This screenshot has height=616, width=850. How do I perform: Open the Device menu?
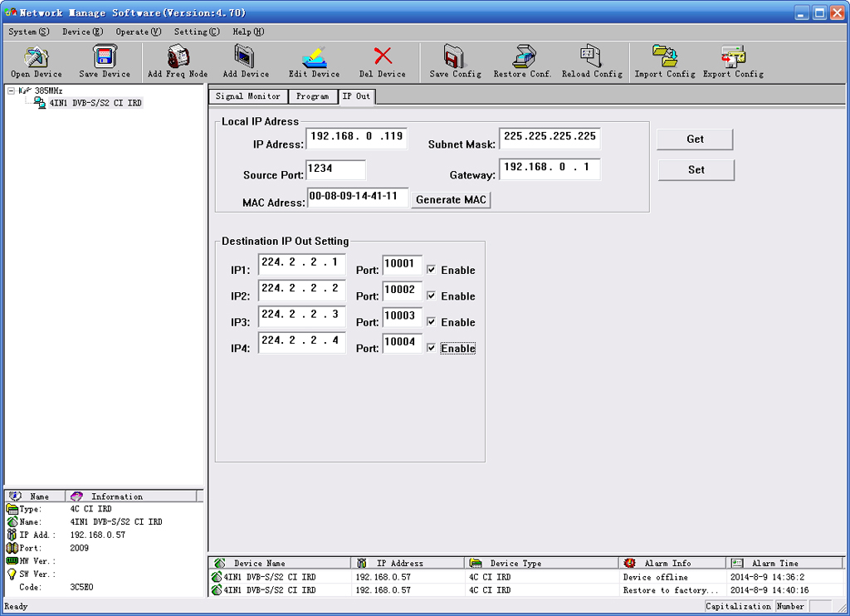82,32
